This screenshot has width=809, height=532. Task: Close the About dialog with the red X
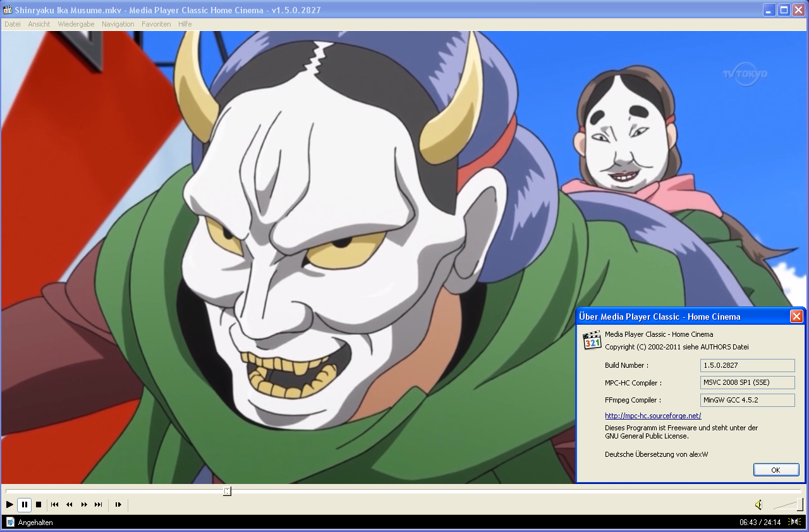click(x=796, y=317)
